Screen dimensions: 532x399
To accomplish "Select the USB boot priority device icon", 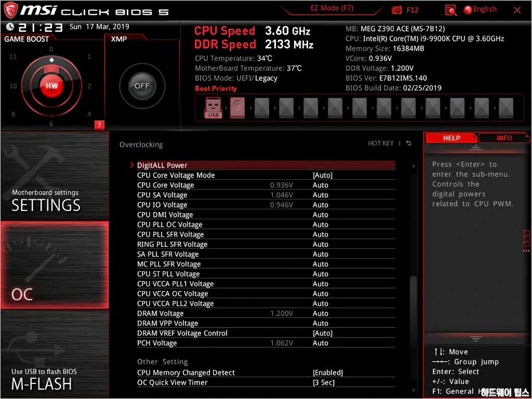I will 213,108.
